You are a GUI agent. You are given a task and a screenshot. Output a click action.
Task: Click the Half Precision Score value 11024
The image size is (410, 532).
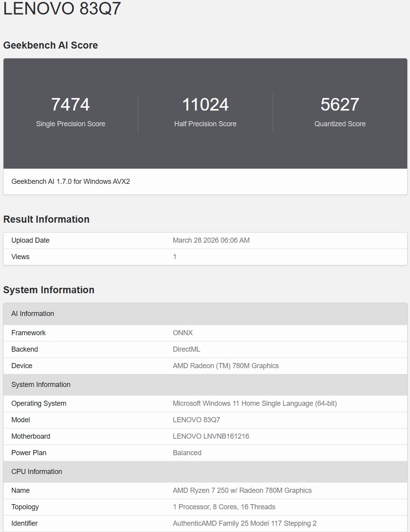pos(205,105)
